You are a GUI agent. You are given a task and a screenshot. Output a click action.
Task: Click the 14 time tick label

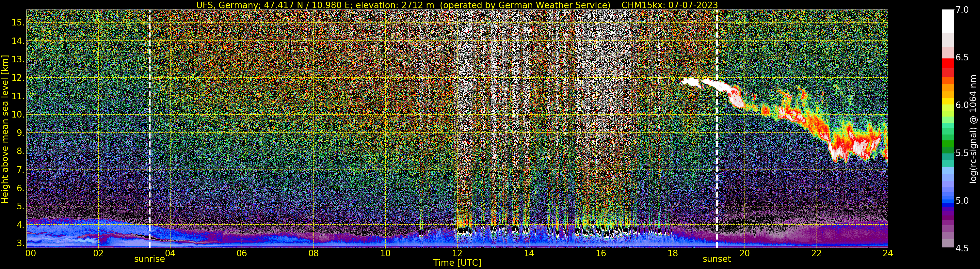click(529, 253)
